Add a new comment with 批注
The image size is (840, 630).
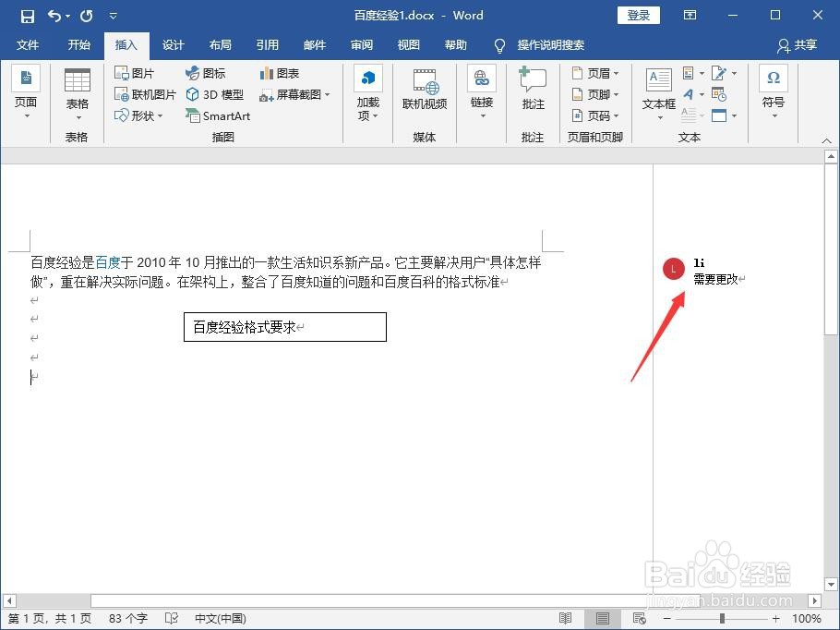533,89
